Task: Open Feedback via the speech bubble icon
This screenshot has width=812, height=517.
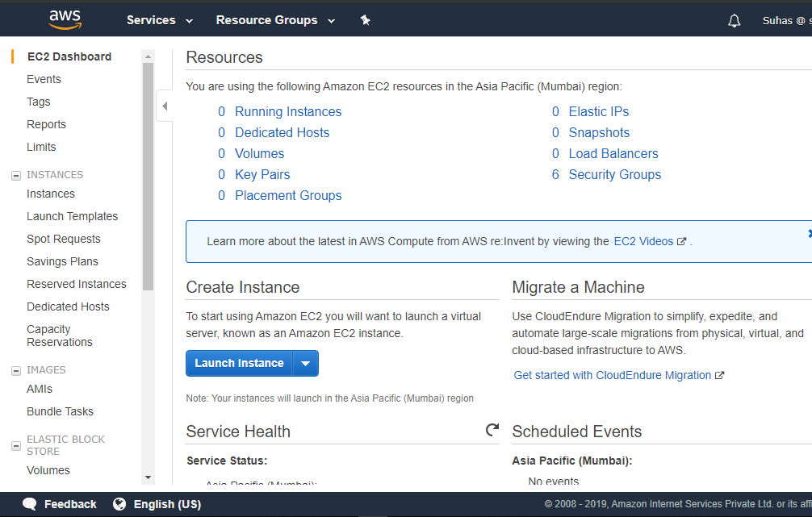Action: coord(27,503)
